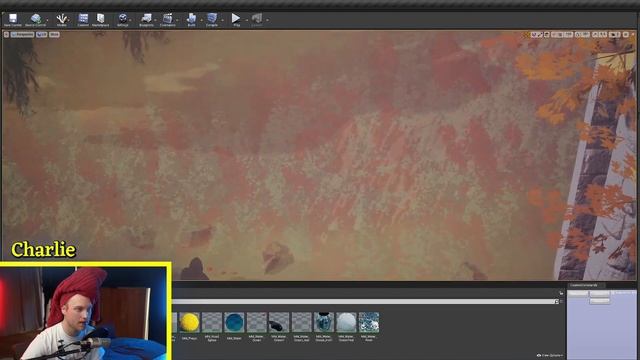Click the Build toolbar icon
640x360 pixels.
pos(191,19)
